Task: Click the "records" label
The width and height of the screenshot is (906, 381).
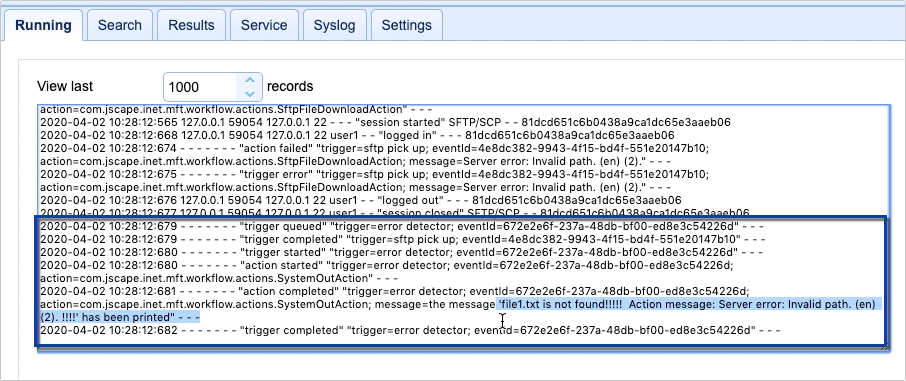Action: [x=290, y=86]
